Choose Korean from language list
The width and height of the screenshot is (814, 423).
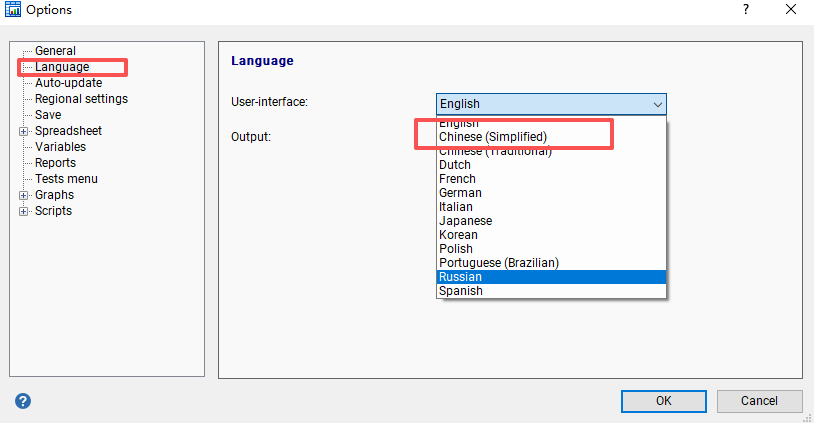coord(551,235)
